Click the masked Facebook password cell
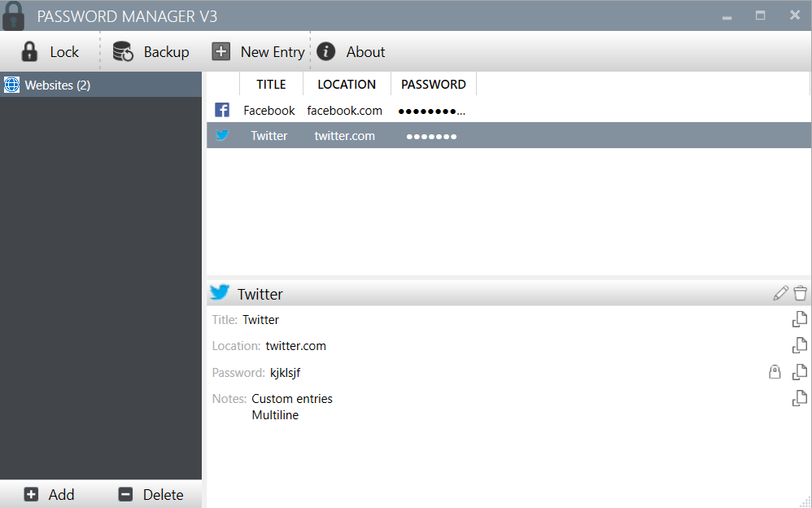 (431, 112)
